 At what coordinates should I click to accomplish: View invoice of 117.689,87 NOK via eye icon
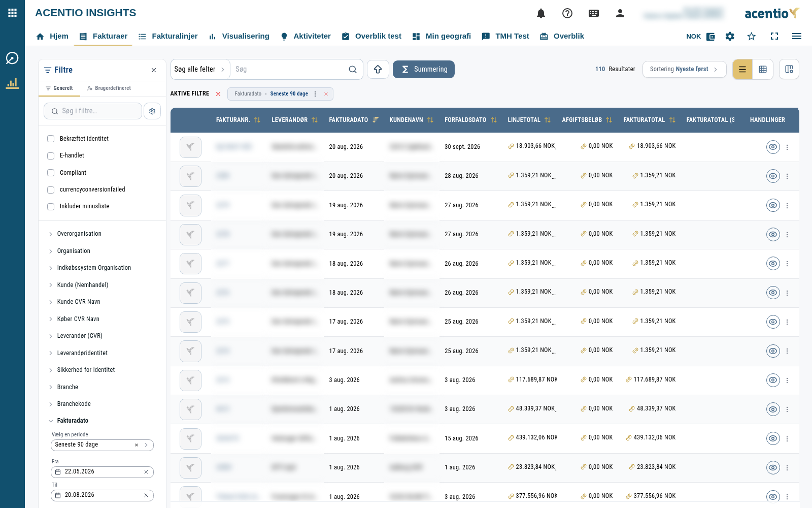pyautogui.click(x=773, y=380)
